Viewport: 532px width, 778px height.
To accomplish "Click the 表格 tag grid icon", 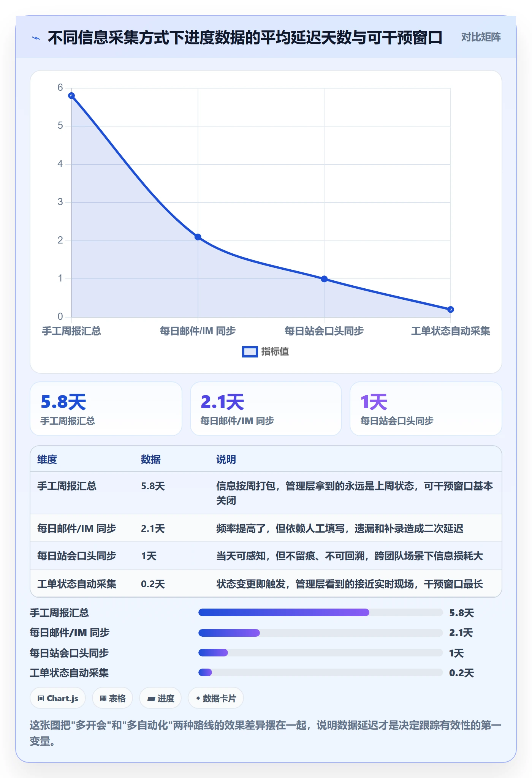I will (x=103, y=698).
